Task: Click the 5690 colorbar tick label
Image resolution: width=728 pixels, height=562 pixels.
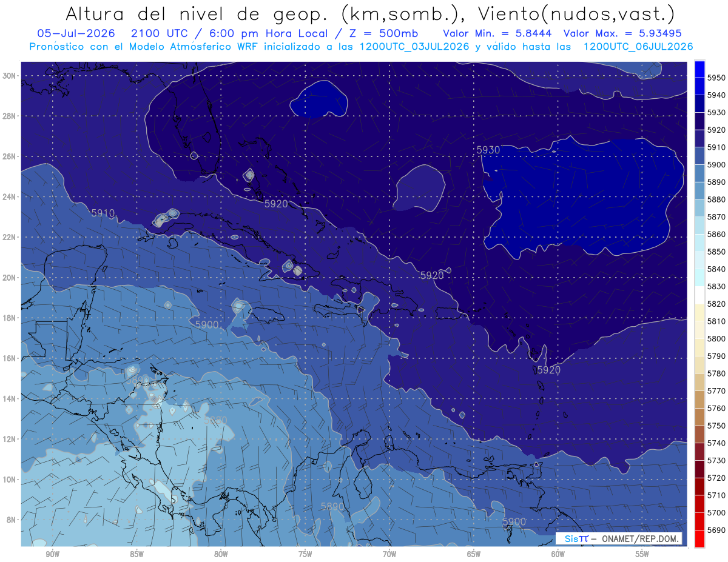Action: 716,530
